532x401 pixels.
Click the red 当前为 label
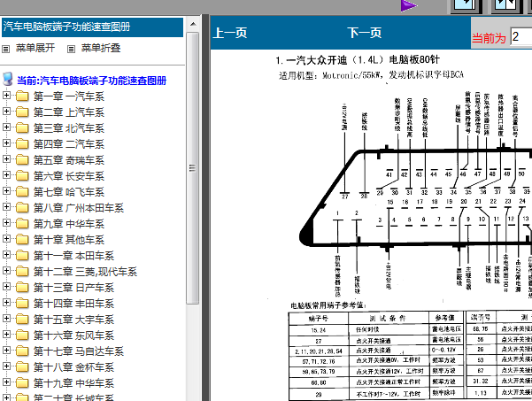coord(489,38)
